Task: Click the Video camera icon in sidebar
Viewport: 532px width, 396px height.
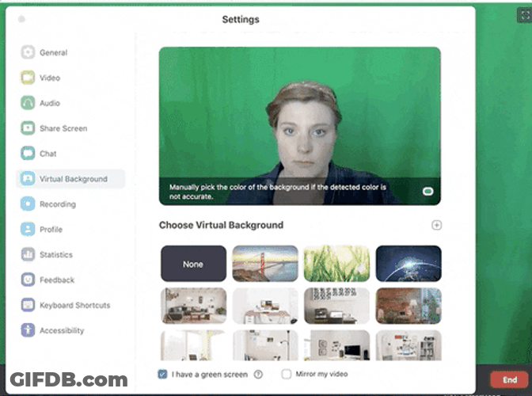Action: pyautogui.click(x=28, y=78)
